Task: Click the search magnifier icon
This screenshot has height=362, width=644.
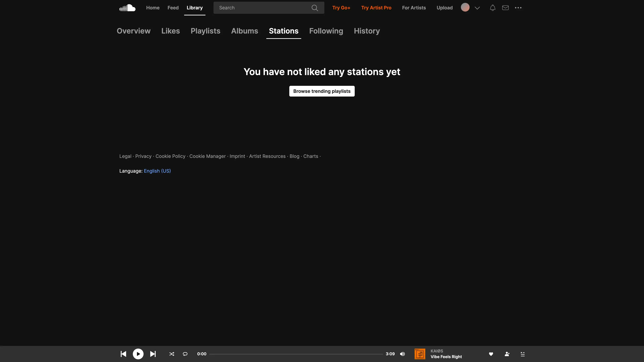Action: pyautogui.click(x=315, y=8)
